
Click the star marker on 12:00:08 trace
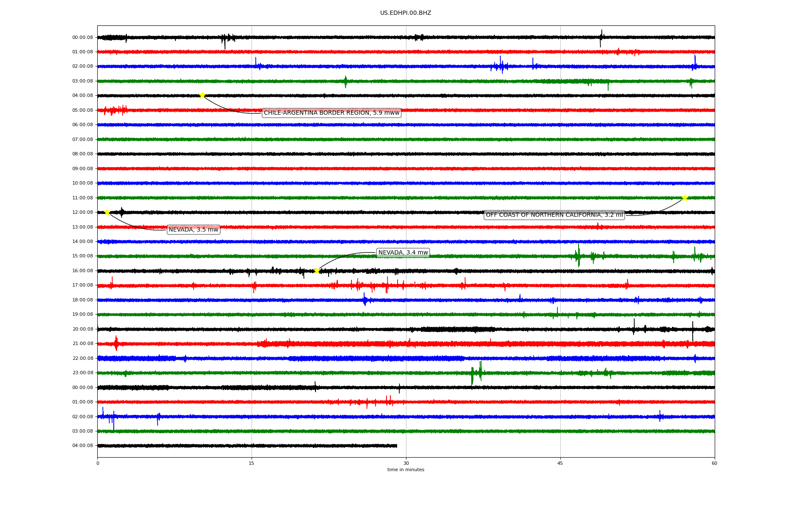107,212
